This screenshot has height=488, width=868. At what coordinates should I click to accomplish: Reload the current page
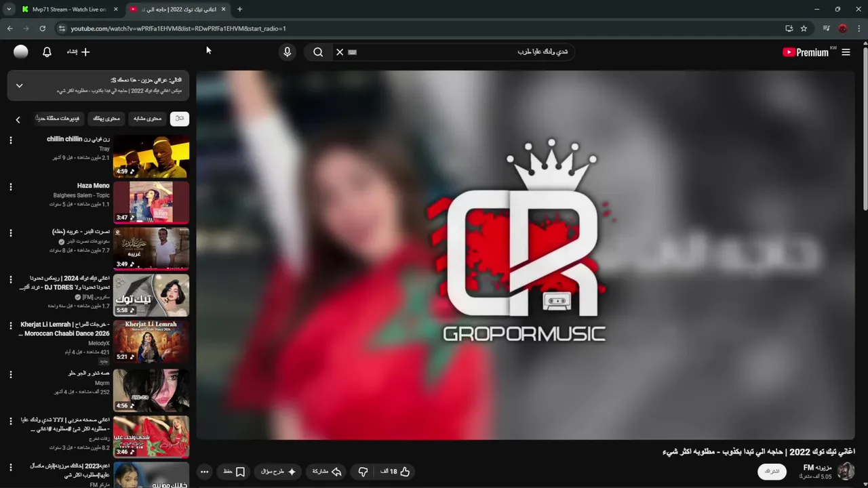42,28
